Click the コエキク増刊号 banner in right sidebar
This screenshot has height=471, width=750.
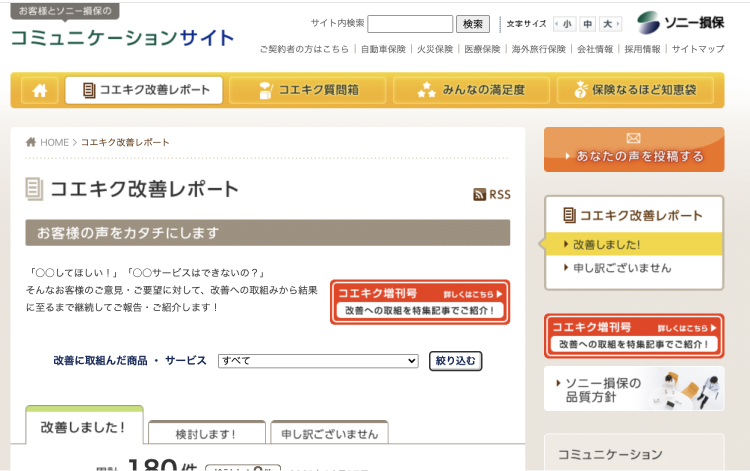click(x=633, y=335)
